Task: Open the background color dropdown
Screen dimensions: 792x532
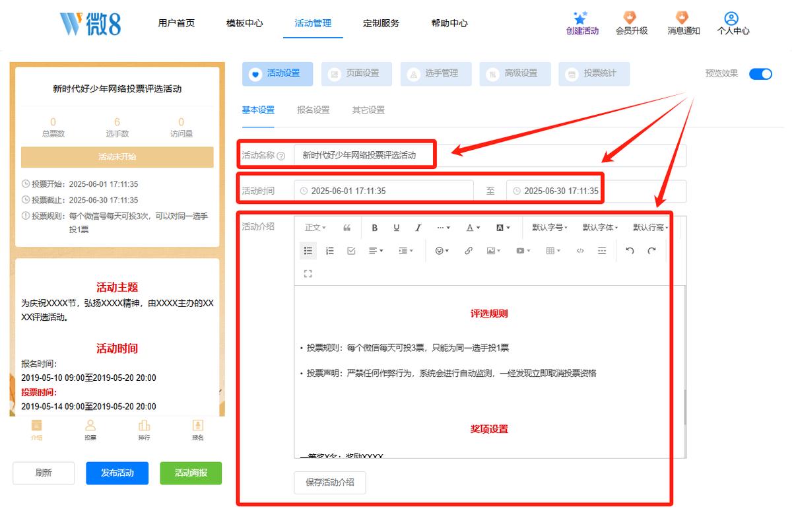Action: point(503,228)
